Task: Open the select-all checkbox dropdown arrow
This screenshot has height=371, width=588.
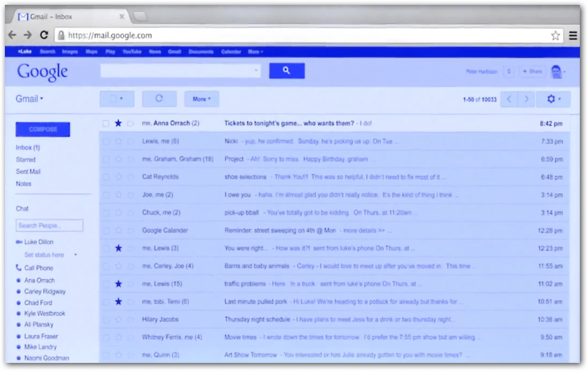Action: [x=121, y=99]
